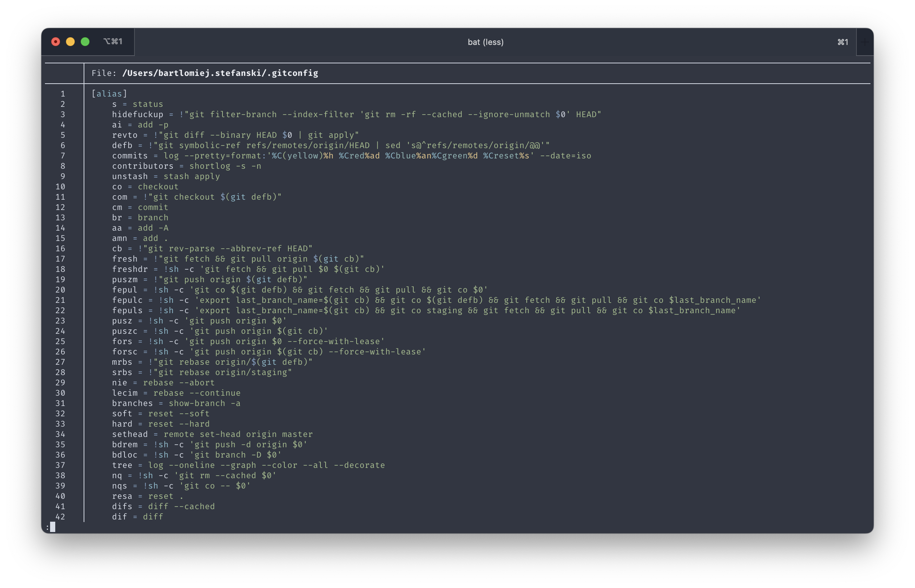Image resolution: width=915 pixels, height=588 pixels.
Task: Select the [alias] section header
Action: coord(109,94)
